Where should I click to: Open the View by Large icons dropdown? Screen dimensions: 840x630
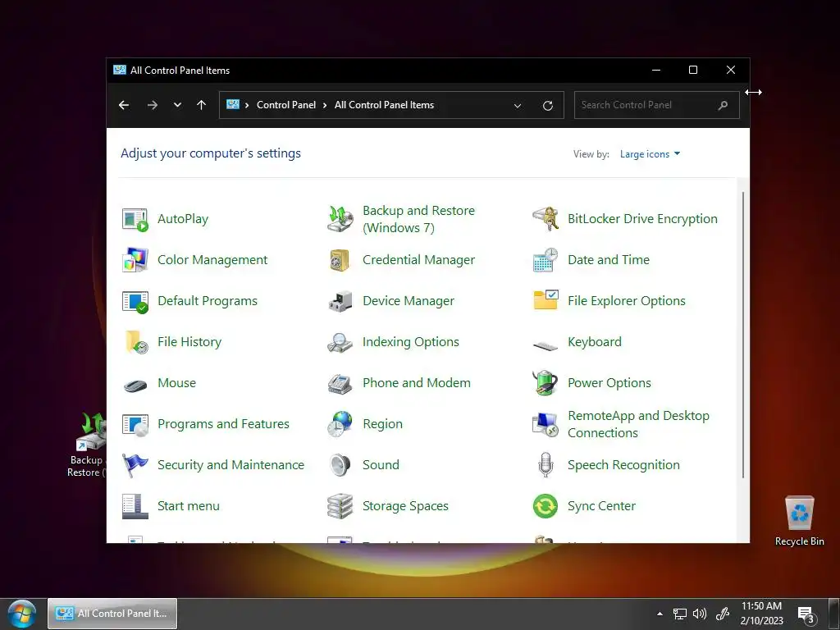coord(650,154)
